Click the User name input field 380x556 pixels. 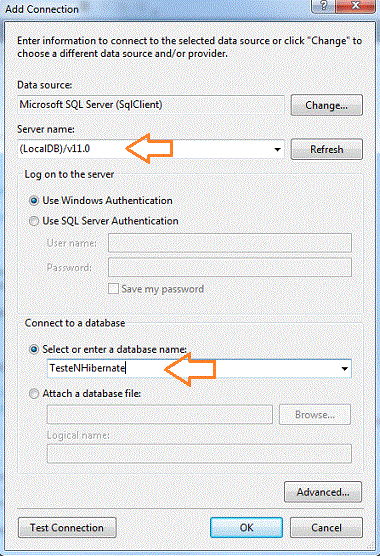click(x=230, y=243)
